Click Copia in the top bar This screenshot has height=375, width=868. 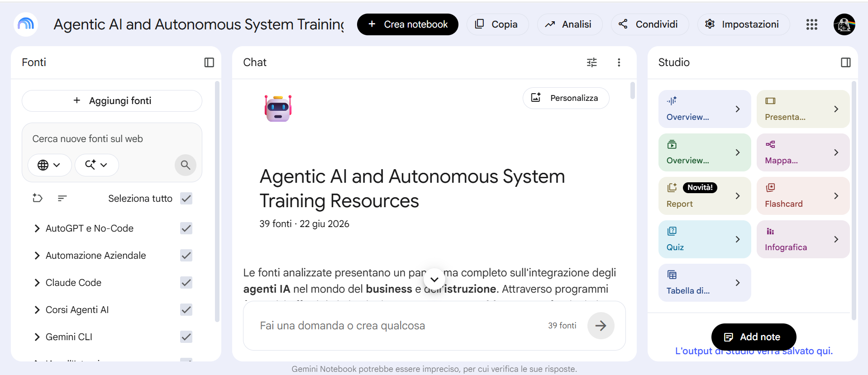(497, 24)
